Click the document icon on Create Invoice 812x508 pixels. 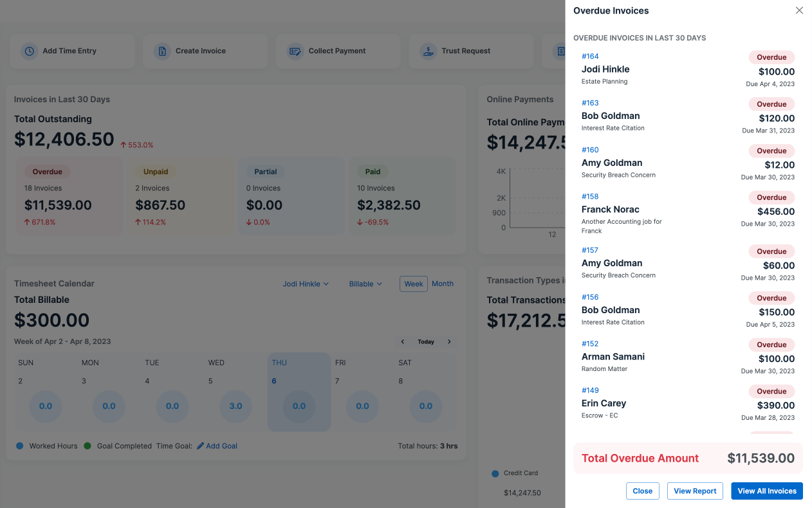click(162, 51)
